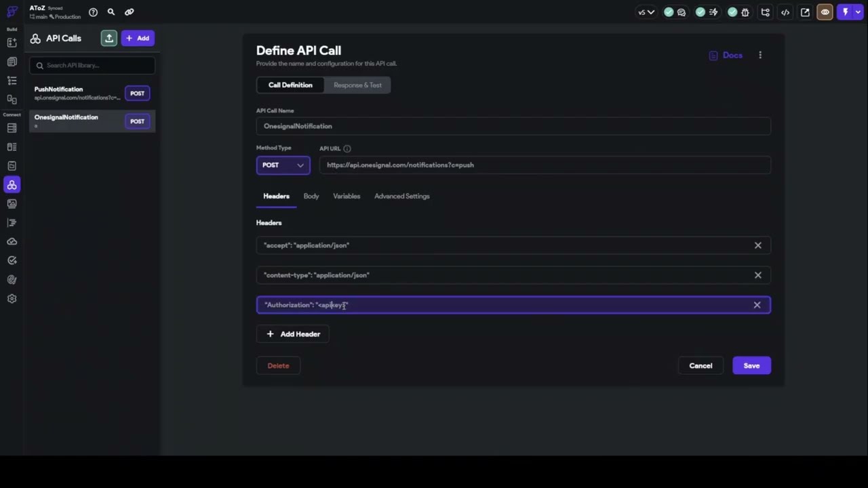Open Page Selector pages icon
Screen dimensions: 868x488
pyautogui.click(x=12, y=62)
